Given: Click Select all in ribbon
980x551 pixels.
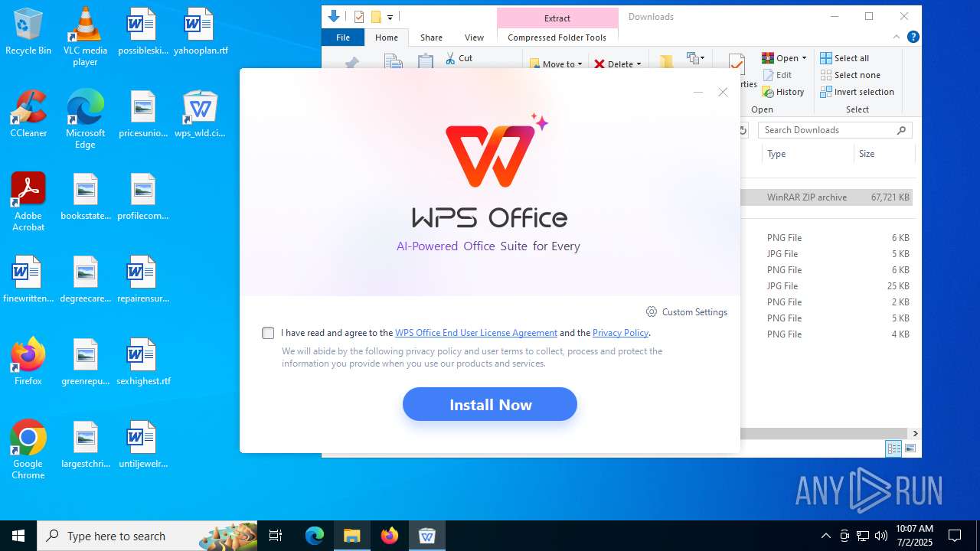Looking at the screenshot, I should tap(844, 58).
